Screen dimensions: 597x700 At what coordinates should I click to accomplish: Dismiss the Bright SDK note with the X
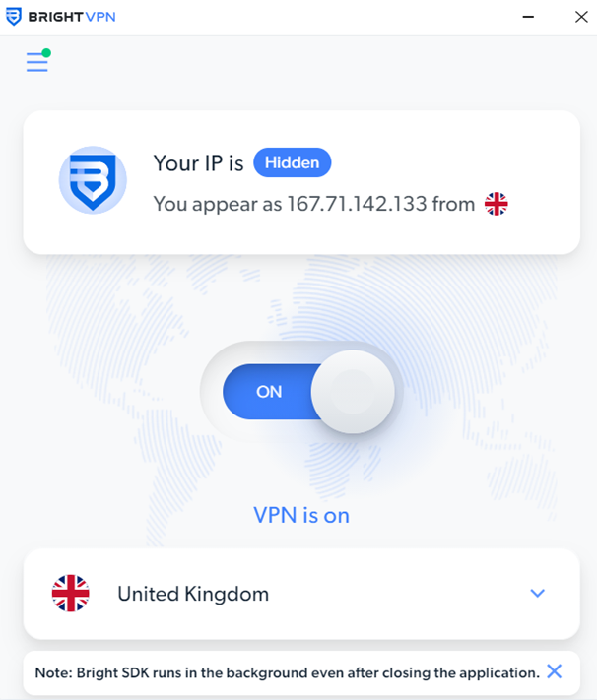[x=554, y=671]
